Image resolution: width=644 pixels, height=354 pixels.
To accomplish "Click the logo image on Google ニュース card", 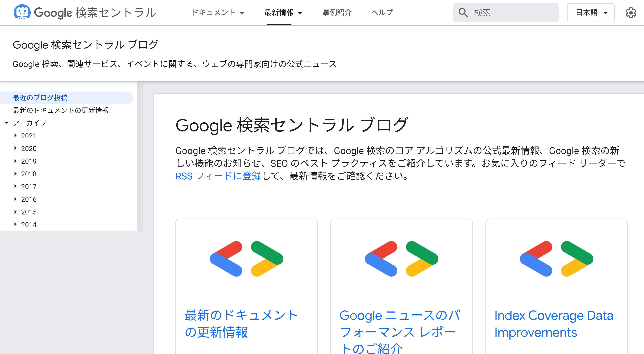I will pos(401,259).
